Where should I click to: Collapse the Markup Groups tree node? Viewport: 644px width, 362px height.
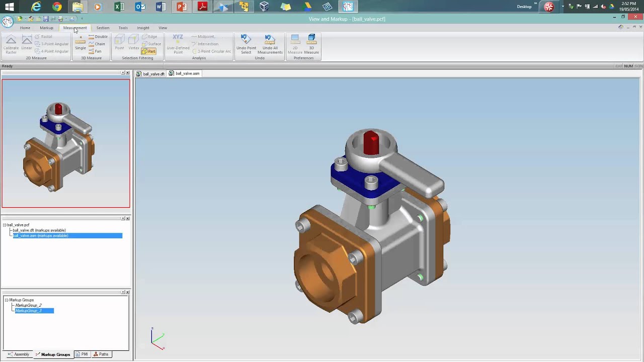pos(7,300)
